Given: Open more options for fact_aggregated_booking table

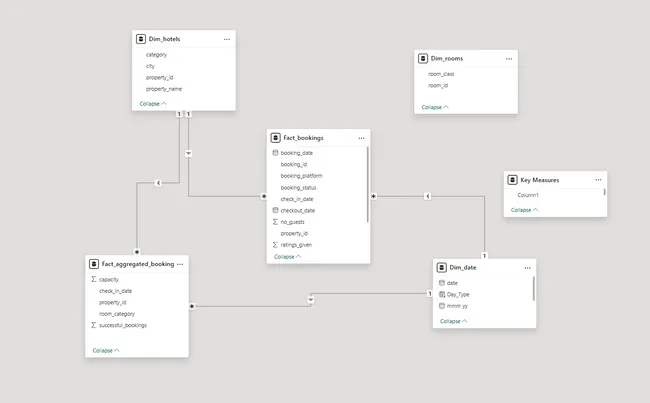Looking at the screenshot, I should (180, 264).
